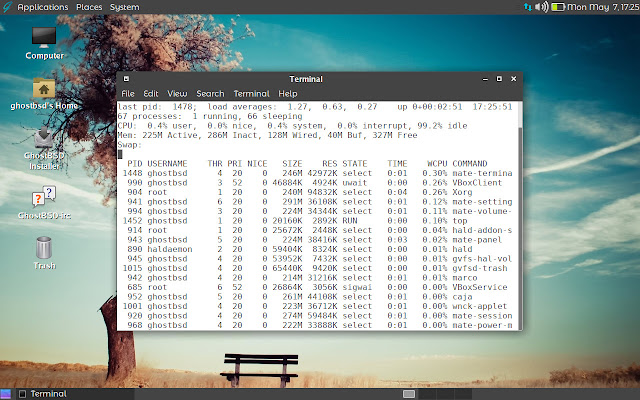Click the Terminal window title bar text
Viewport: 640px width, 400px height.
click(306, 79)
